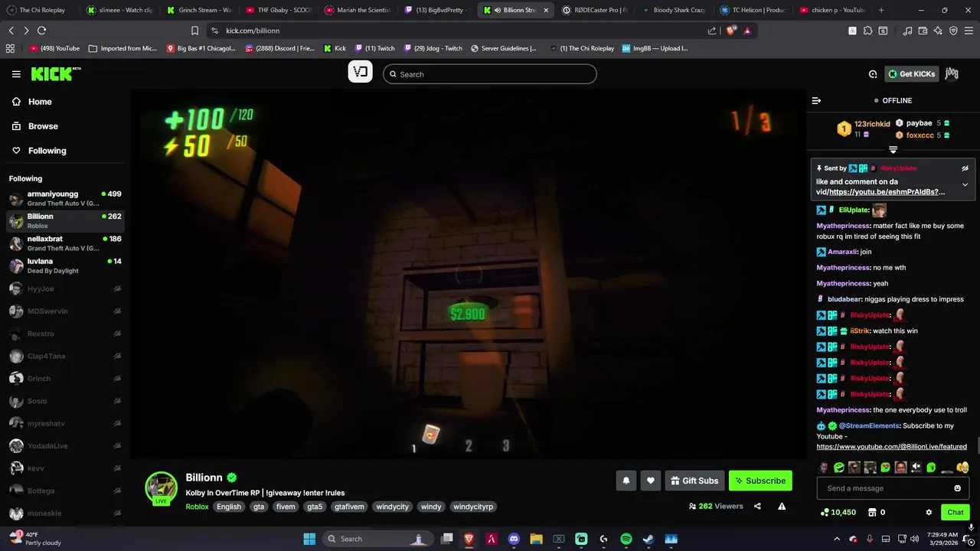The height and width of the screenshot is (551, 980).
Task: Expand the pinned message chevron
Action: (x=965, y=184)
